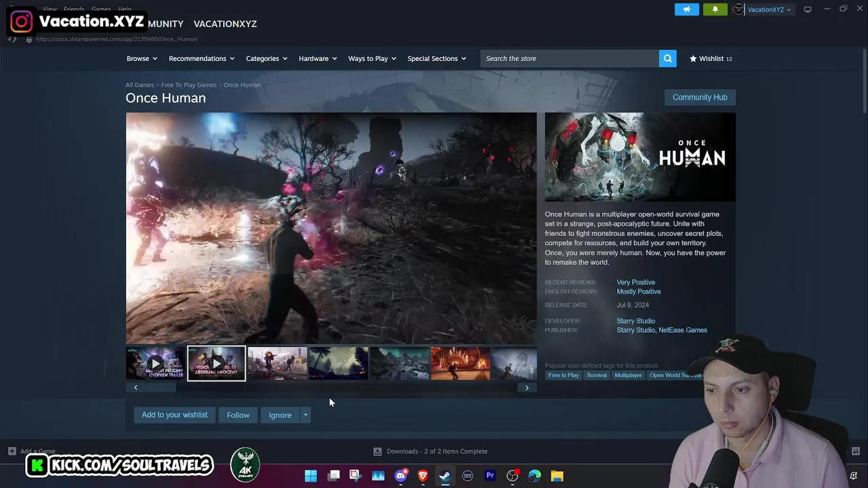Expand the Special Sections menu
This screenshot has width=868, height=488.
437,59
